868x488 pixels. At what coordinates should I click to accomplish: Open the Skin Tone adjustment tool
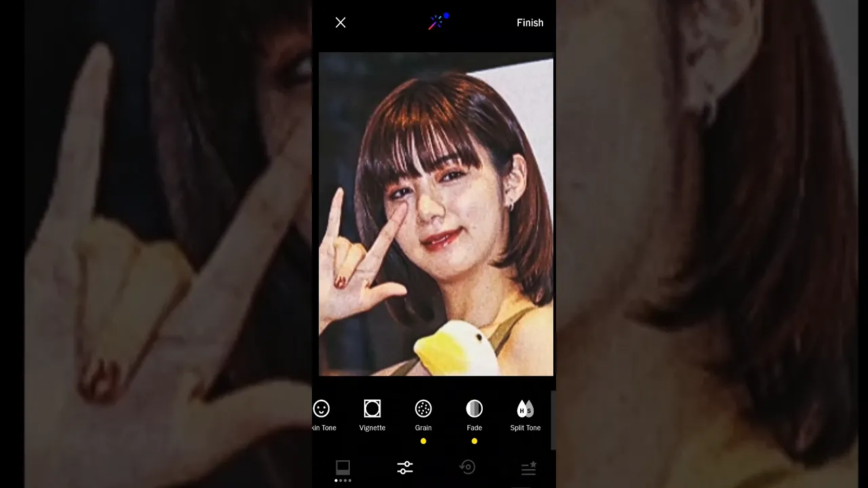click(323, 415)
